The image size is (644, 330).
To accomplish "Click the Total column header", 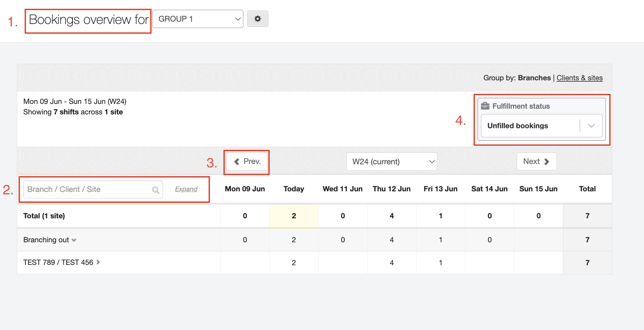I will 587,189.
